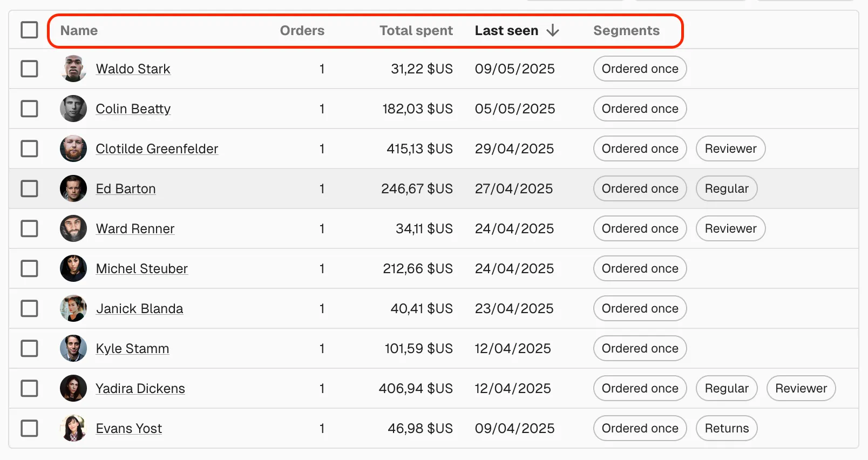Toggle the select-all checkbox in header

click(x=29, y=30)
